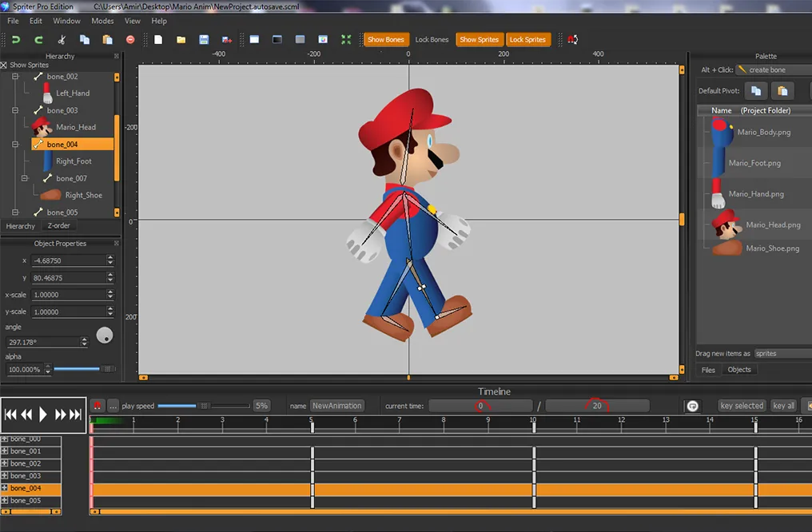Toggle Show Bones button
The height and width of the screenshot is (532, 812).
tap(386, 40)
